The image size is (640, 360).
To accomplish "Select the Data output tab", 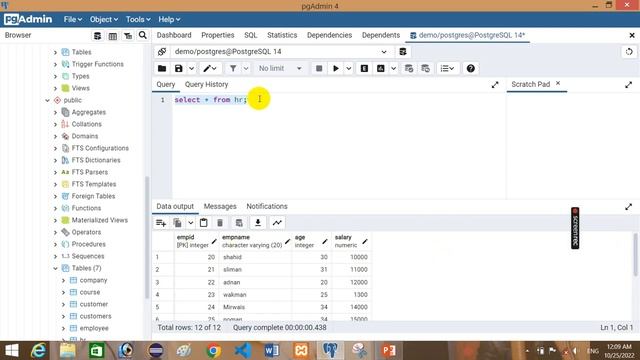I will [x=175, y=207].
